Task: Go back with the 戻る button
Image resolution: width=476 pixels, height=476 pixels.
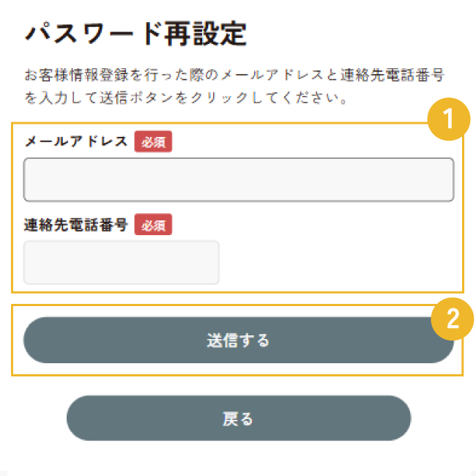Action: point(238,418)
